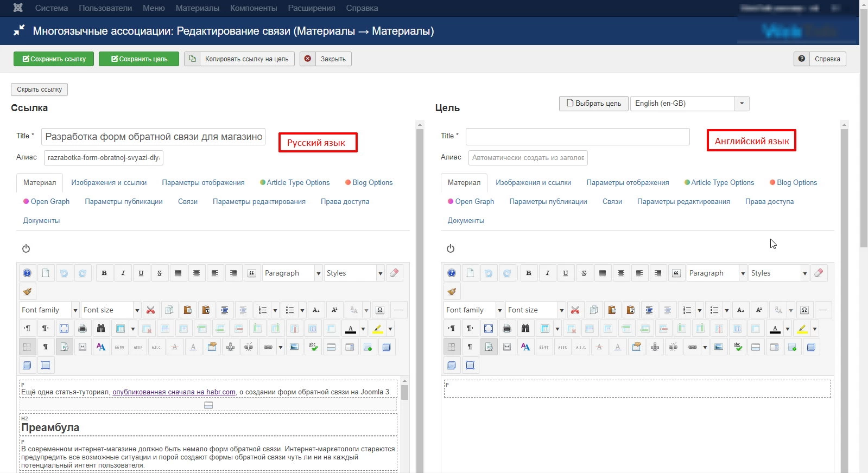Toggle visual characters pilcrow in Ссылка editor
868x473 pixels.
click(x=46, y=347)
